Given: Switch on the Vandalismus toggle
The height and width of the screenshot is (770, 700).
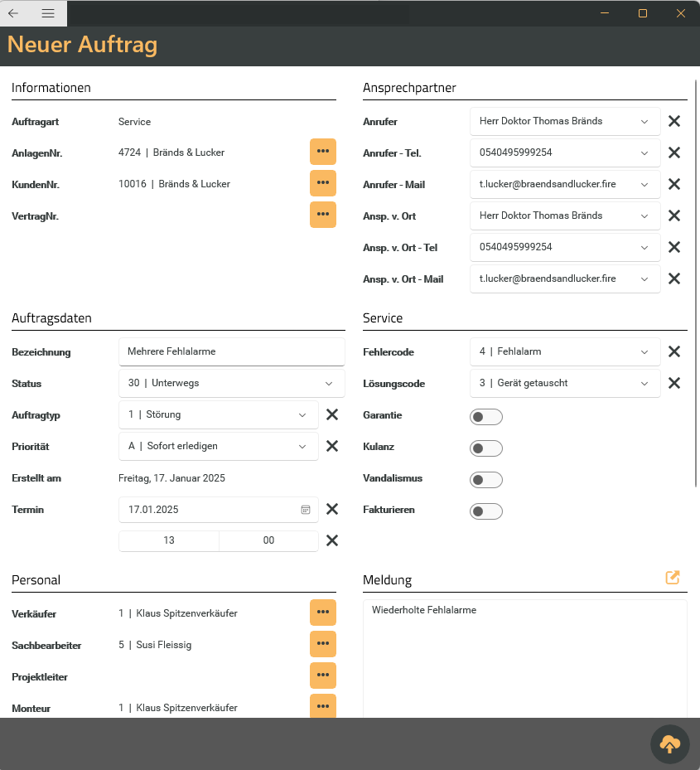Looking at the screenshot, I should pos(485,479).
